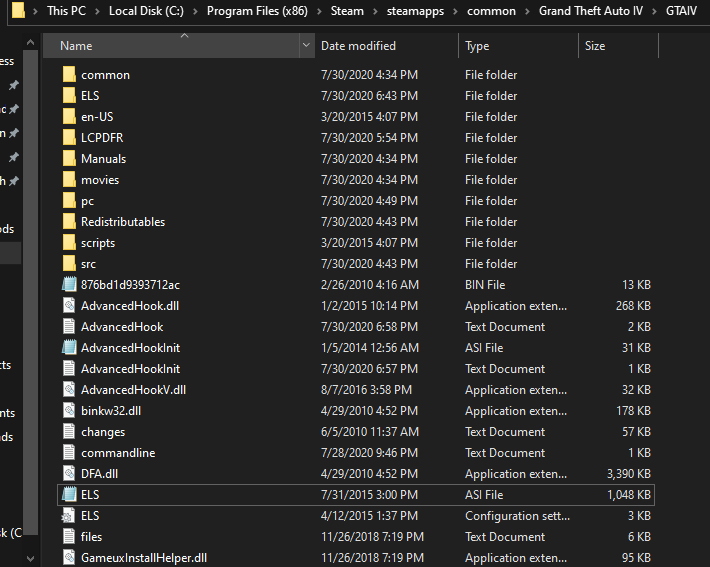
Task: Expand the chevron after Local Disk (C:)
Action: (195, 11)
